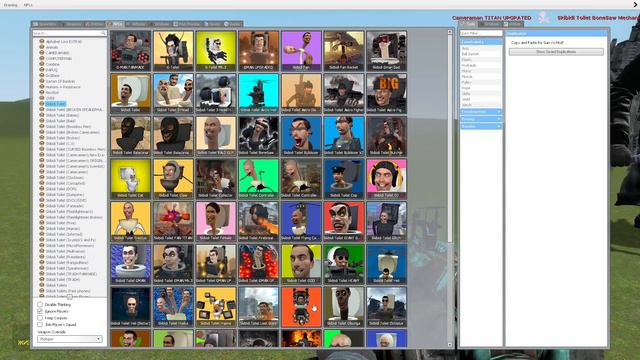Spawn Skibidi Toilet Buldozer V2
Viewport: 640px width, 360px height.
point(344,136)
